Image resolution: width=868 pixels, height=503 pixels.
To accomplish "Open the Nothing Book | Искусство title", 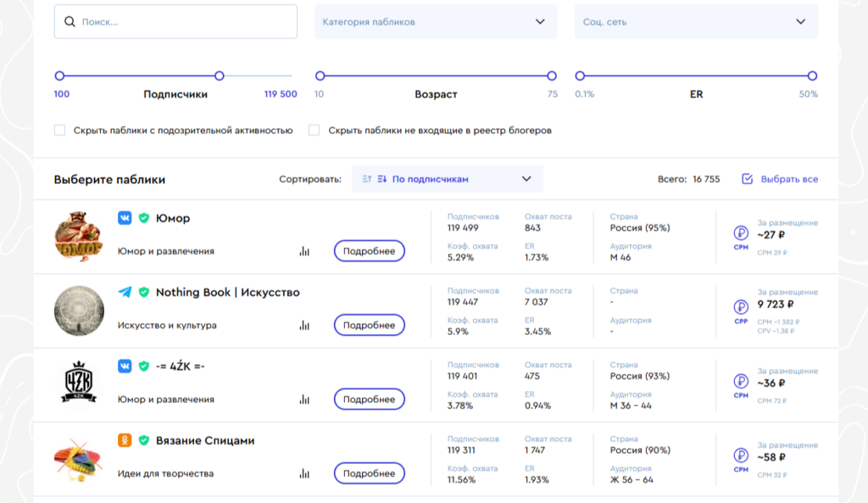I will click(x=227, y=293).
